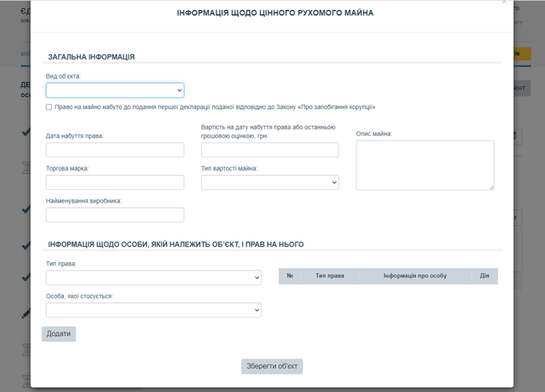Click the № column header in table
This screenshot has height=392, width=545.
click(290, 276)
